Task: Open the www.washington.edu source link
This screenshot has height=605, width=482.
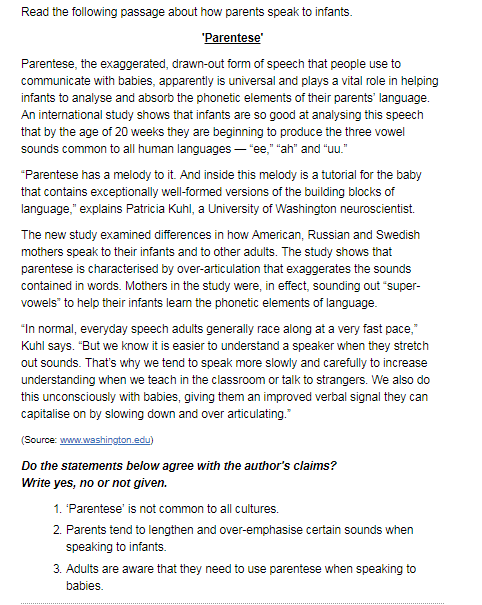Action: coord(105,440)
